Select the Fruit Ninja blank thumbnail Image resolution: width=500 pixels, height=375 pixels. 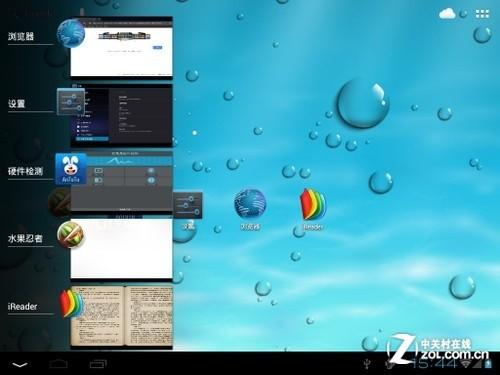pyautogui.click(x=121, y=249)
